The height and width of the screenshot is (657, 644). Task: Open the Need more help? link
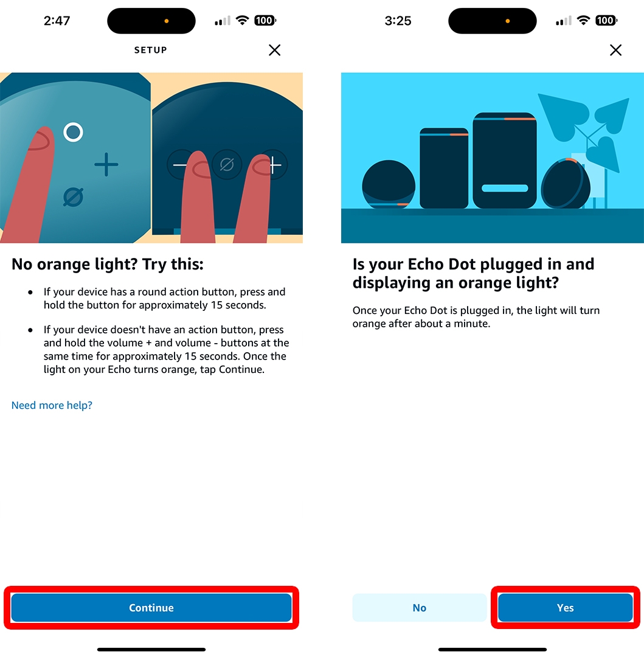[52, 405]
